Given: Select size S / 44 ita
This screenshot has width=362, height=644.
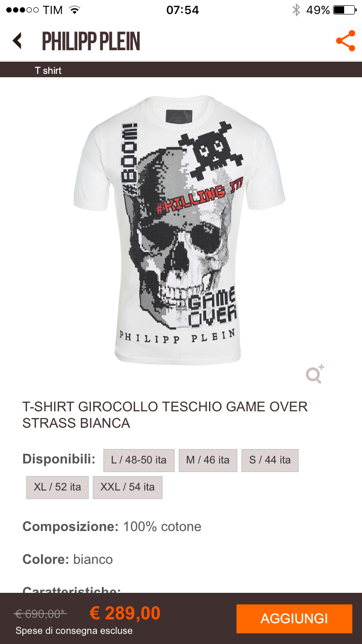Looking at the screenshot, I should coord(270,460).
